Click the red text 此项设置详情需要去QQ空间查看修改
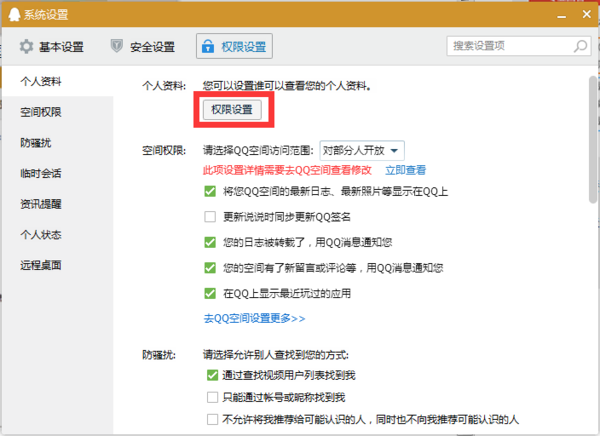Image resolution: width=600 pixels, height=436 pixels. pyautogui.click(x=287, y=170)
